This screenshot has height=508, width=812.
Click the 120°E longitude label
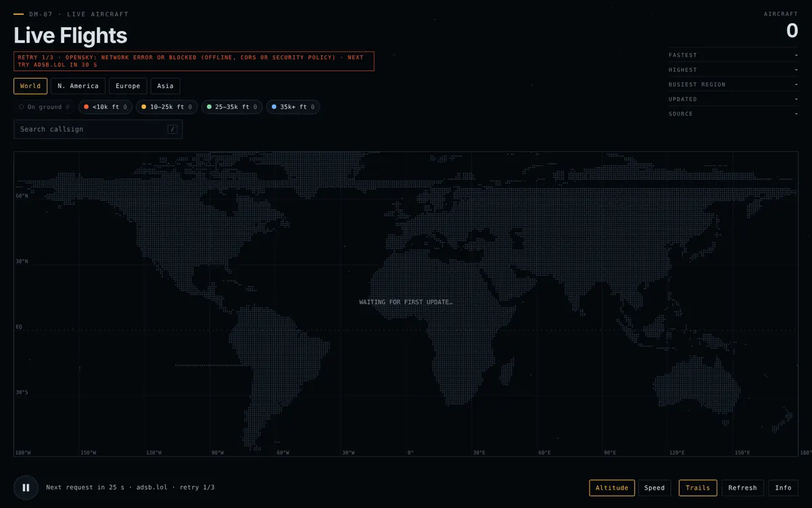pyautogui.click(x=677, y=452)
